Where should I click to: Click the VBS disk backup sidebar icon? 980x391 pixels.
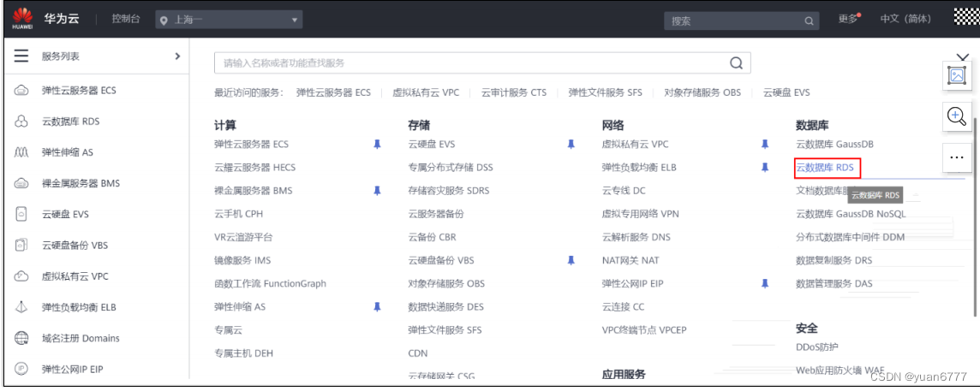[x=21, y=245]
